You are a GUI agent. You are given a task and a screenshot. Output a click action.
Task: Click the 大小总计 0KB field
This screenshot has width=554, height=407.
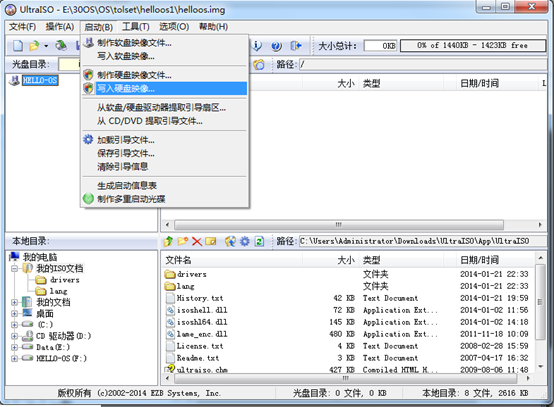coord(381,46)
